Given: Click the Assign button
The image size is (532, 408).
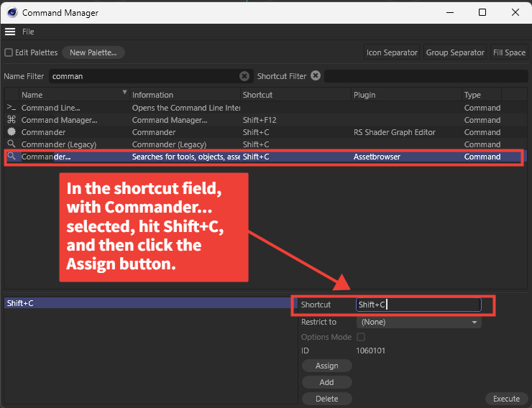Looking at the screenshot, I should click(326, 366).
